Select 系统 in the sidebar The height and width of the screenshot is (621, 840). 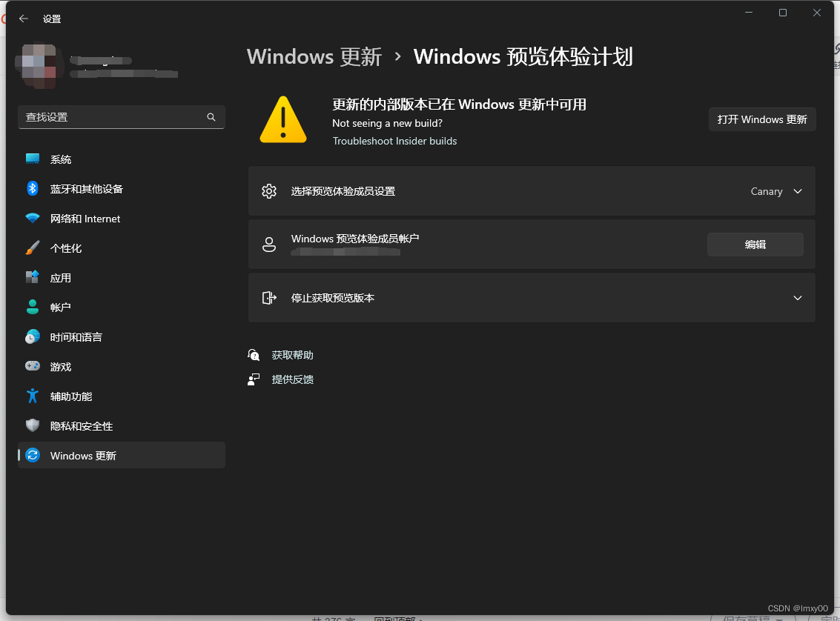point(121,159)
